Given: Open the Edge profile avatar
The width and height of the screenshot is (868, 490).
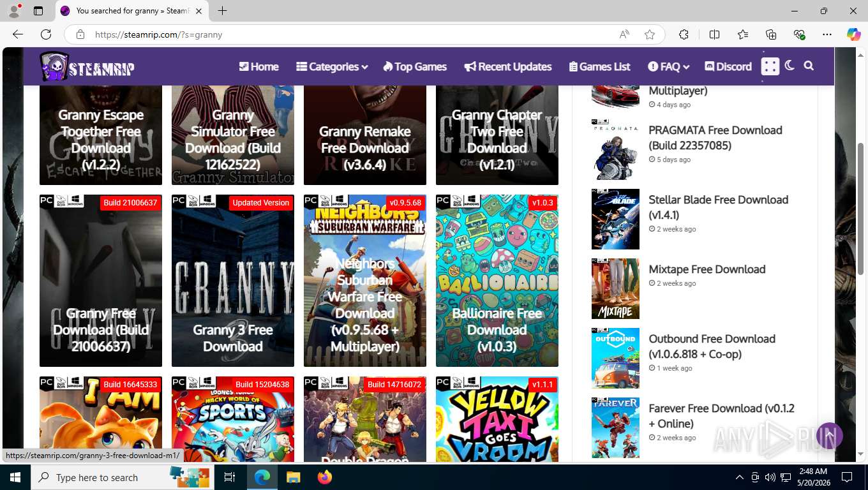Looking at the screenshot, I should 13,11.
